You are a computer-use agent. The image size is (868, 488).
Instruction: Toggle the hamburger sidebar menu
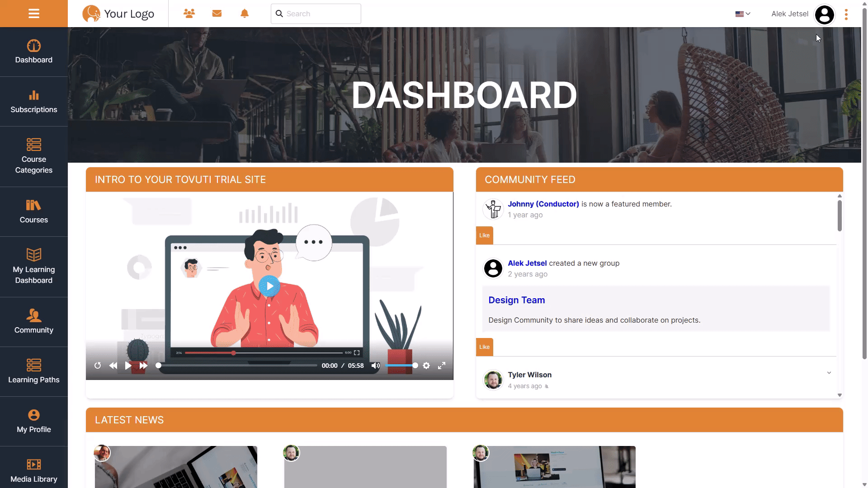coord(34,14)
